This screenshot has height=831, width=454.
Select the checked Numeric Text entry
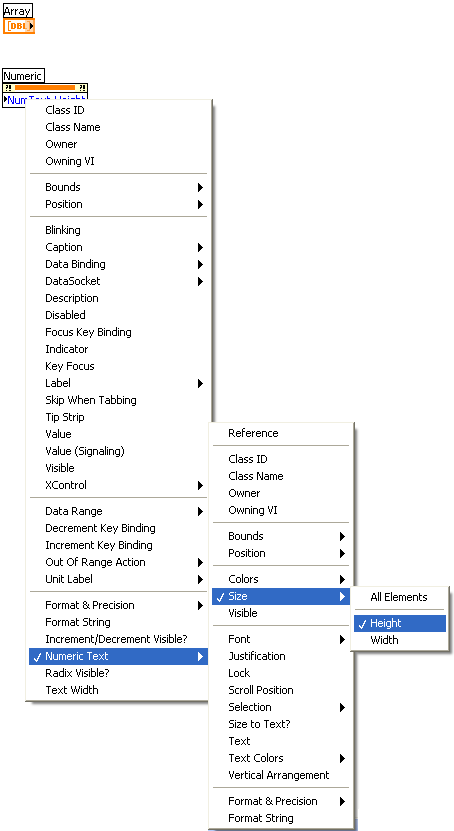click(118, 656)
